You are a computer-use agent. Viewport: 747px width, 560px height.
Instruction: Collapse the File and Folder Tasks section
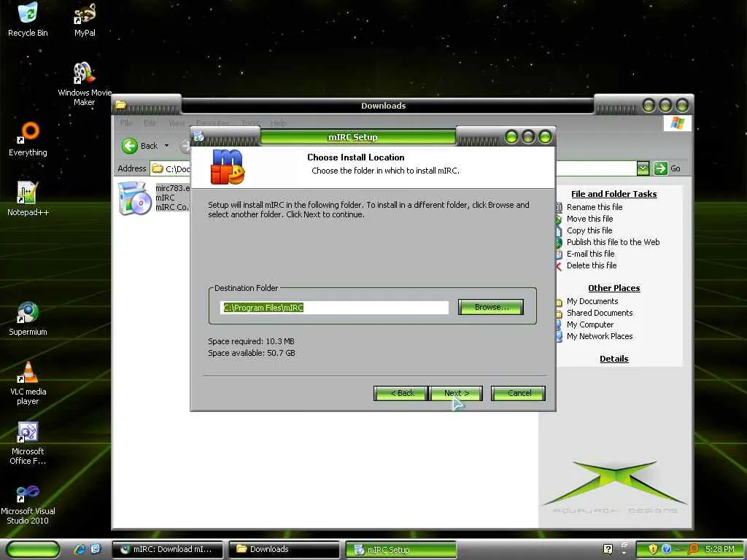(614, 194)
